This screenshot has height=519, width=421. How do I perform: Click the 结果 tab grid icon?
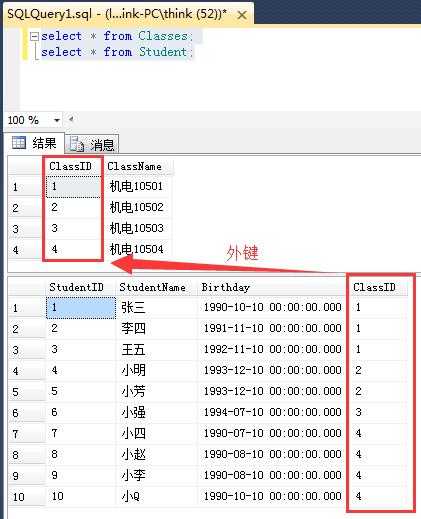pos(18,143)
